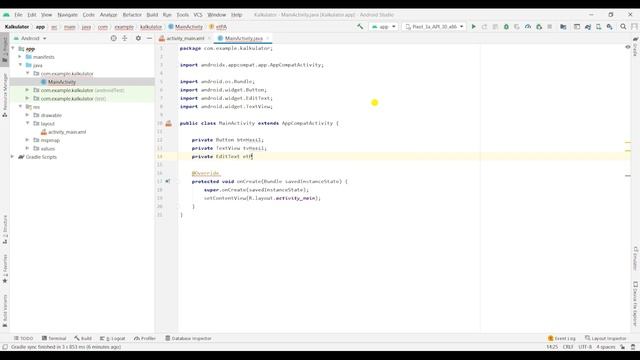
Task: Open the profiler gauge icon in the toolbar
Action: [528, 27]
